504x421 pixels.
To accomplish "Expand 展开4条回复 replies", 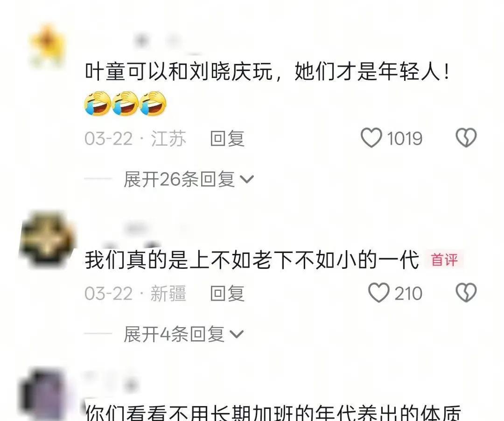I will click(x=183, y=334).
